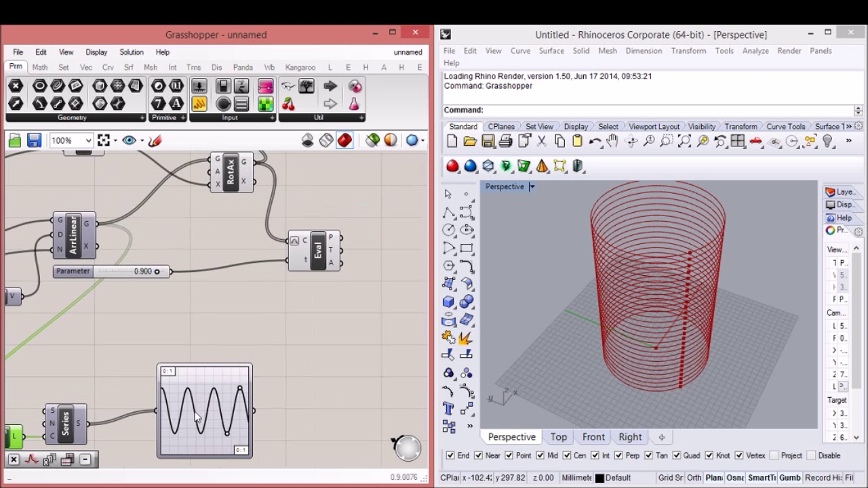Add the green Colour Swatch input component
The width and height of the screenshot is (868, 488).
pos(265,104)
